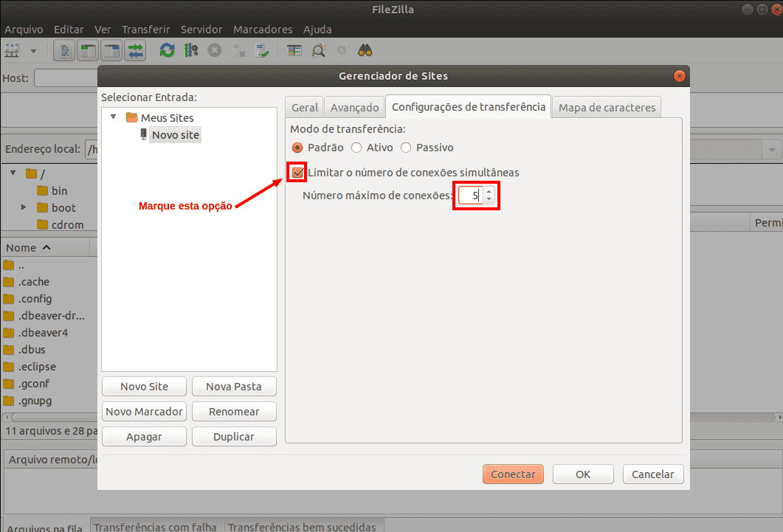Viewport: 783px width, 532px height.
Task: Click the bin folder icon
Action: pyautogui.click(x=43, y=190)
